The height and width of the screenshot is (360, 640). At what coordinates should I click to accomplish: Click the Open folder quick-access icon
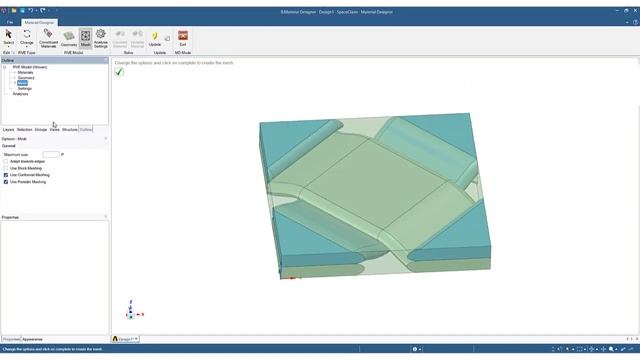13,11
